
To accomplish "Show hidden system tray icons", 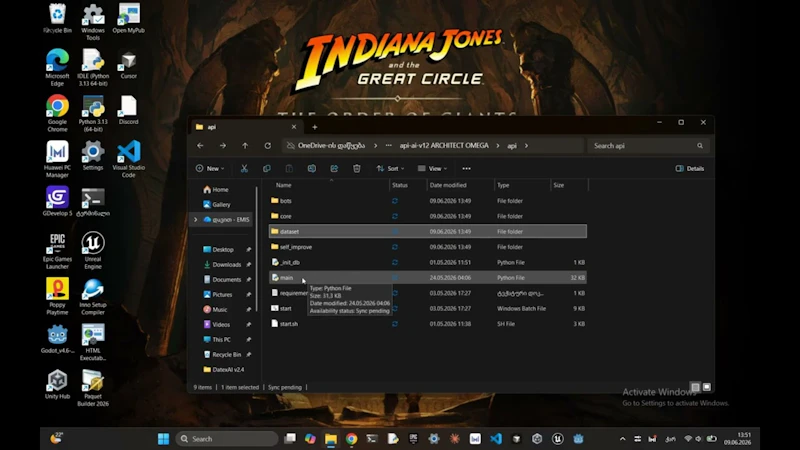I will 622,439.
